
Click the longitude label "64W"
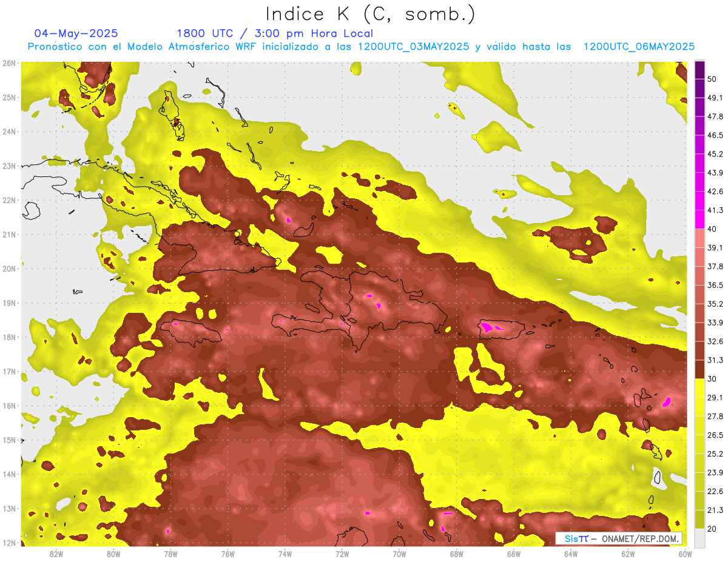click(571, 554)
